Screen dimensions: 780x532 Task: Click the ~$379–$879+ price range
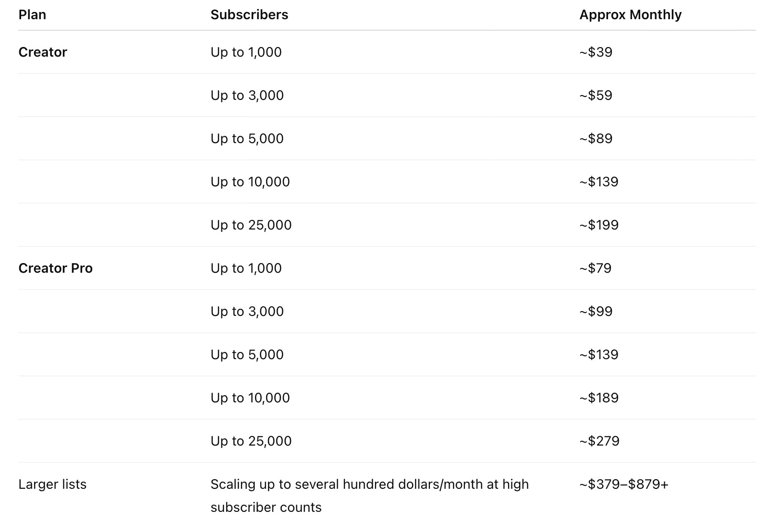[x=623, y=484]
